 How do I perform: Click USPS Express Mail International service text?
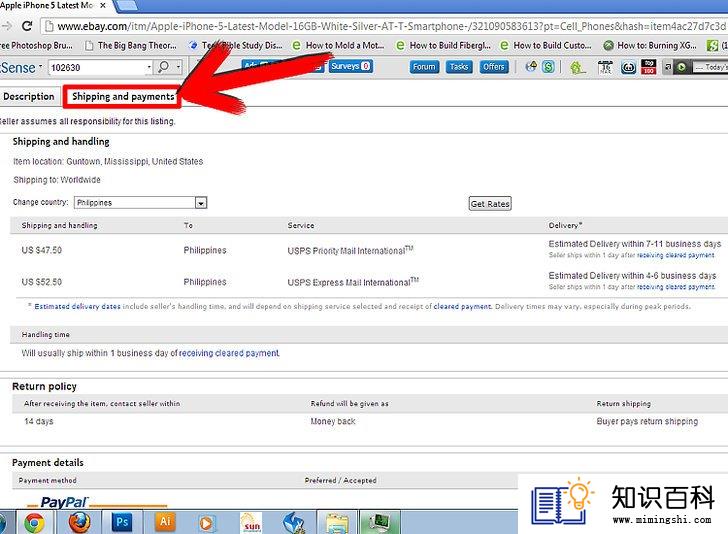point(353,282)
